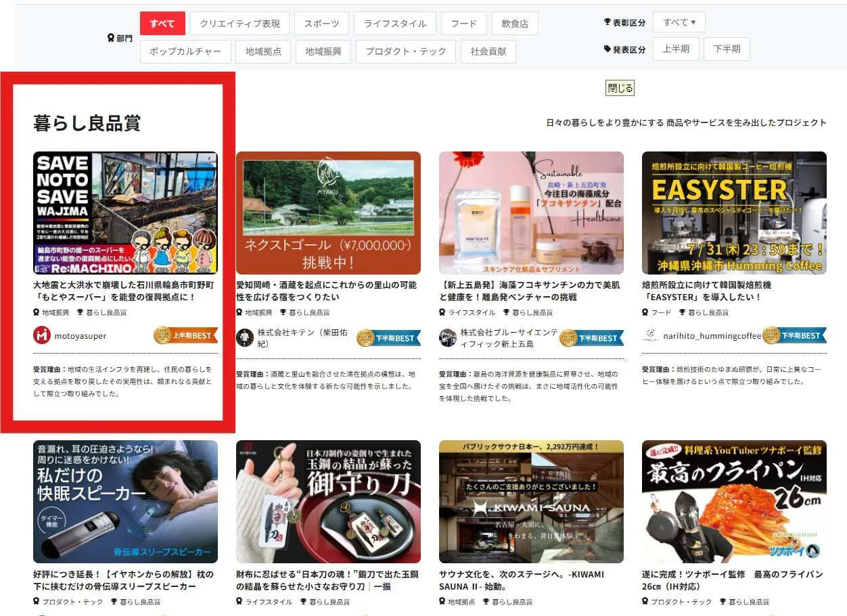Open the 表彰区分 すべて dropdown
This screenshot has height=616, width=847.
click(679, 22)
